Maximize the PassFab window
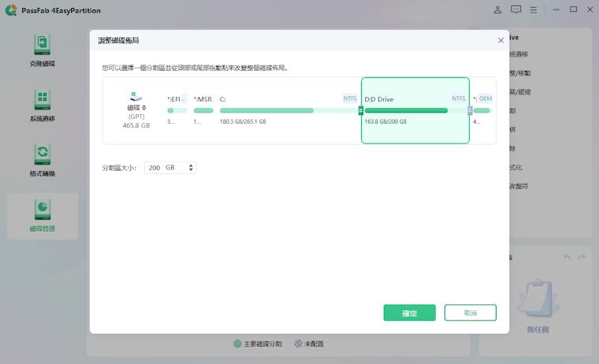Viewport: 599px width, 364px height. [x=574, y=9]
